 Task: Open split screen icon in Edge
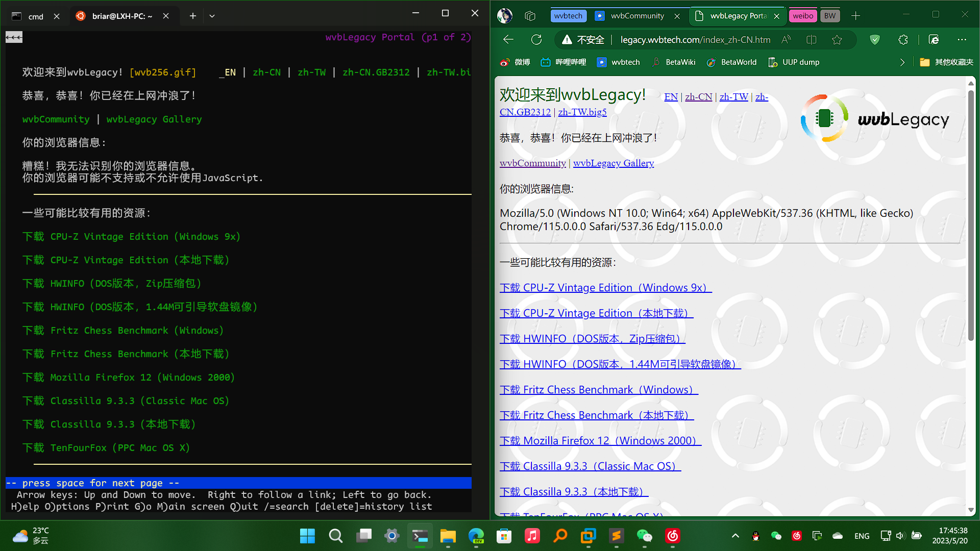tap(811, 39)
